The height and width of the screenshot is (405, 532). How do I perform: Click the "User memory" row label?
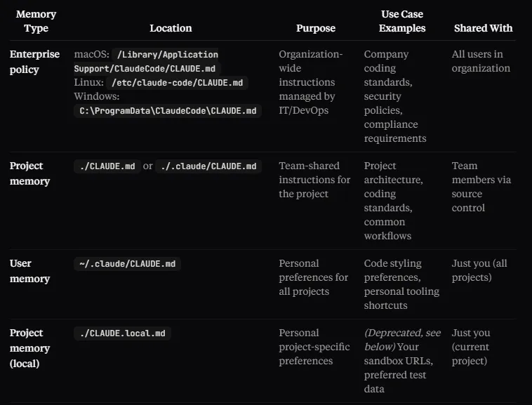pyautogui.click(x=29, y=271)
